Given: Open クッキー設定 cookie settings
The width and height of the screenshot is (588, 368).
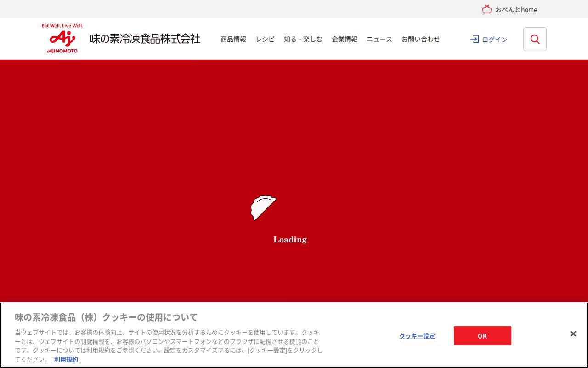Looking at the screenshot, I should point(417,336).
